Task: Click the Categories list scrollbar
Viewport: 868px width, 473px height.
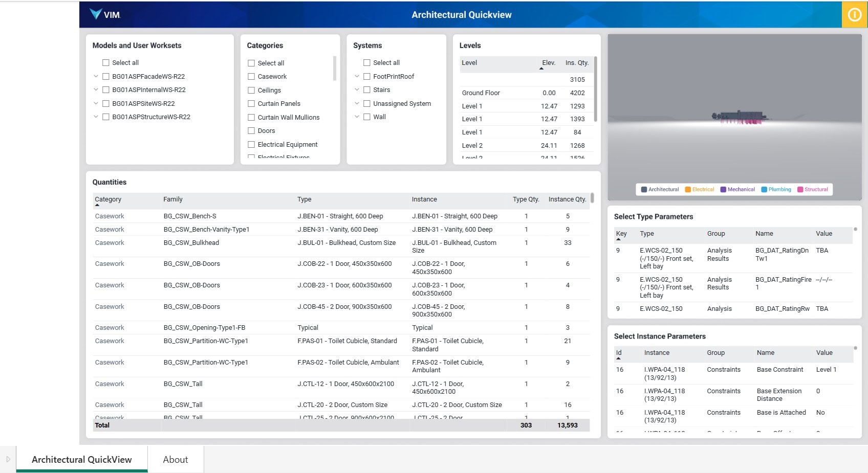Action: tap(335, 69)
